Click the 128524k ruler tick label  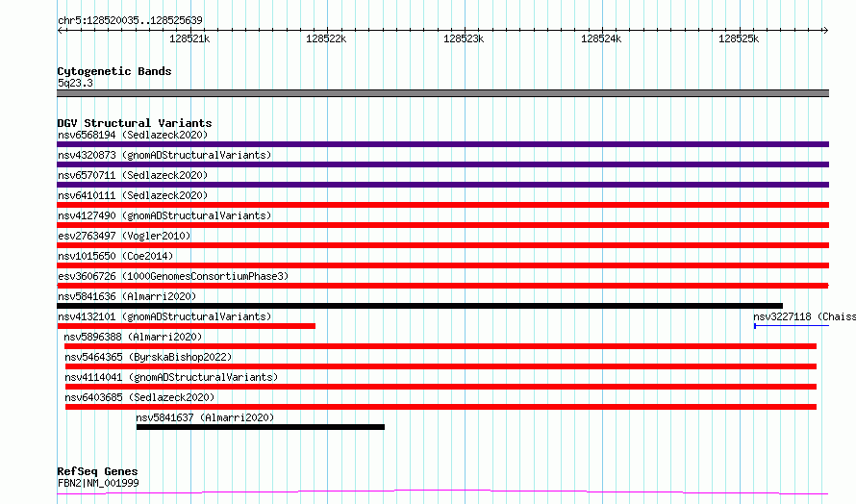point(601,38)
